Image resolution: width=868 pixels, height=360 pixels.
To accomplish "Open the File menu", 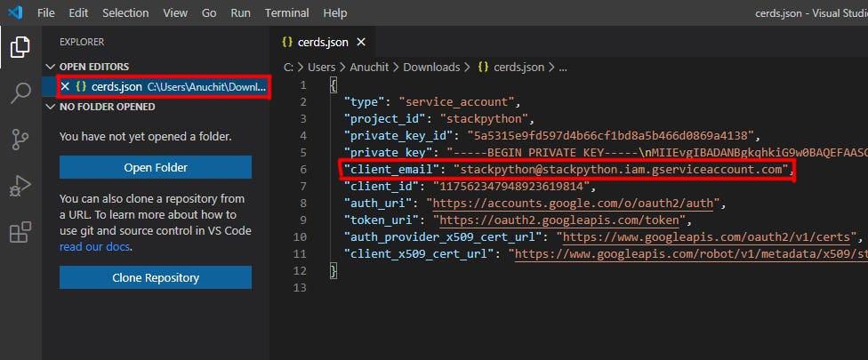I will (x=46, y=12).
